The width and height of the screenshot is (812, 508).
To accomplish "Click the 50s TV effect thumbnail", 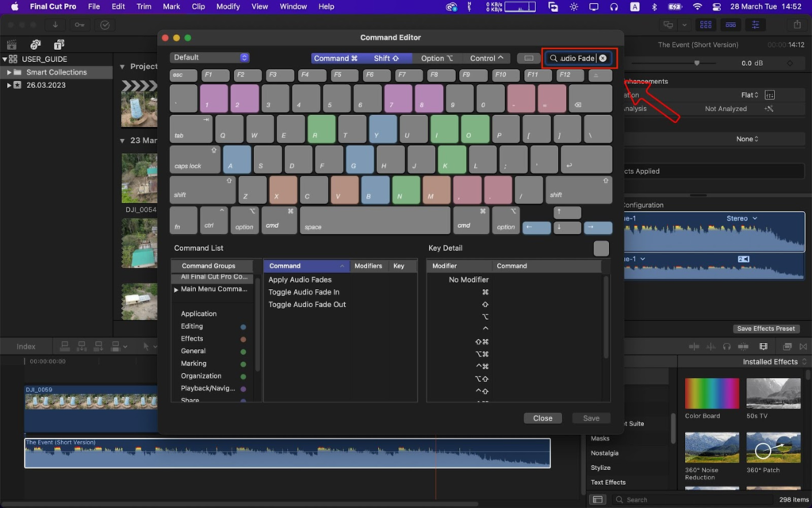I will tap(773, 394).
